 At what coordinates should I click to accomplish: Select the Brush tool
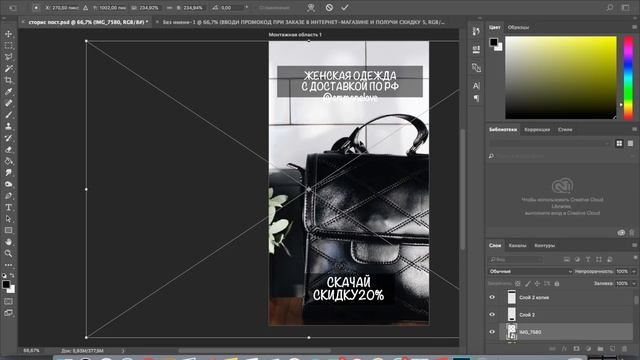[9, 115]
